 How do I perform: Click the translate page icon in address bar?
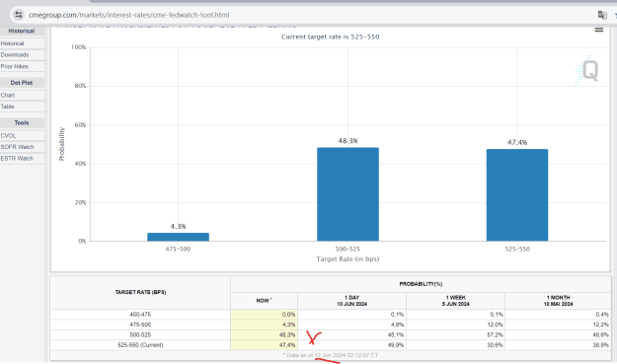click(x=602, y=15)
